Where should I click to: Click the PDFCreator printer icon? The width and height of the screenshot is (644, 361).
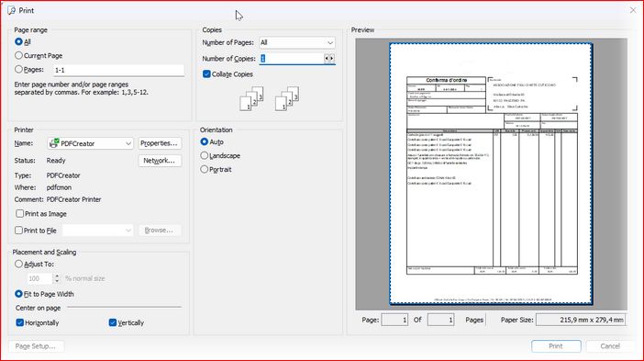(54, 143)
